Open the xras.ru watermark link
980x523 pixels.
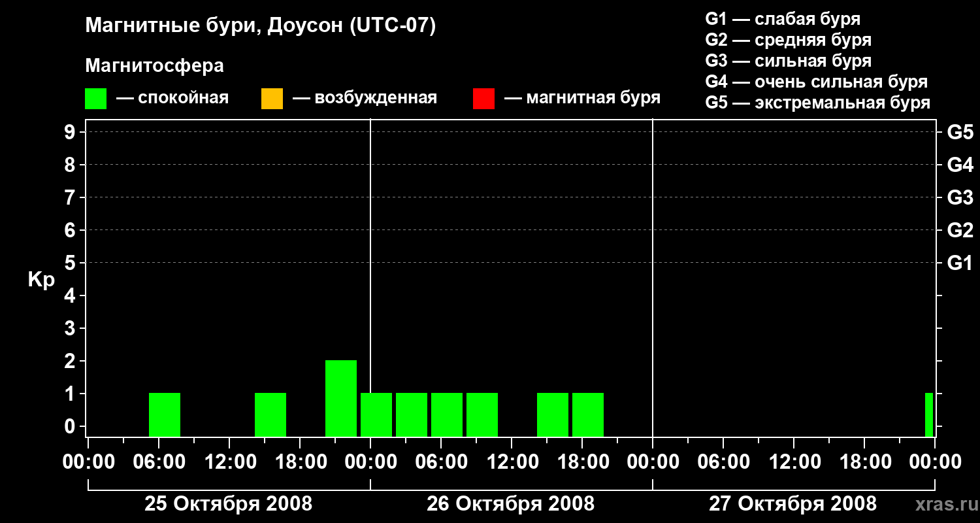(944, 504)
